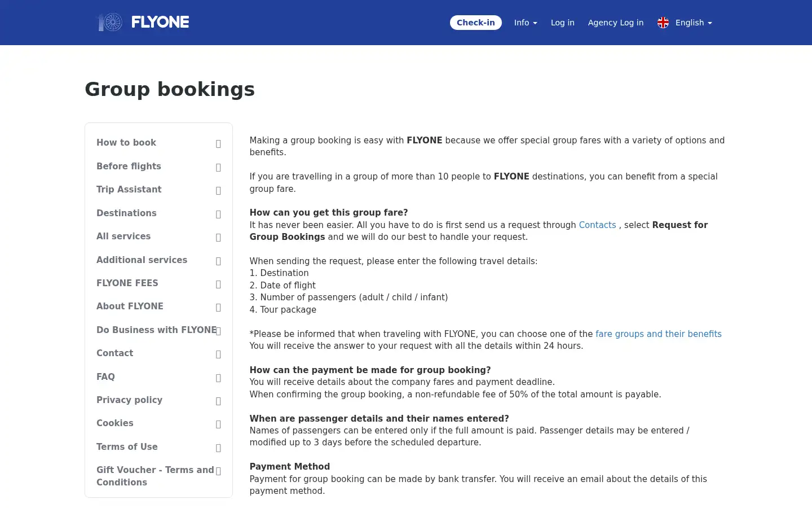Click the Group bookings page heading
The height and width of the screenshot is (508, 812).
tap(170, 89)
